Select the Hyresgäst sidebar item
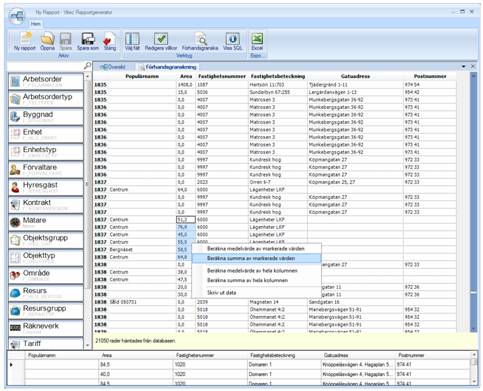 tap(46, 187)
